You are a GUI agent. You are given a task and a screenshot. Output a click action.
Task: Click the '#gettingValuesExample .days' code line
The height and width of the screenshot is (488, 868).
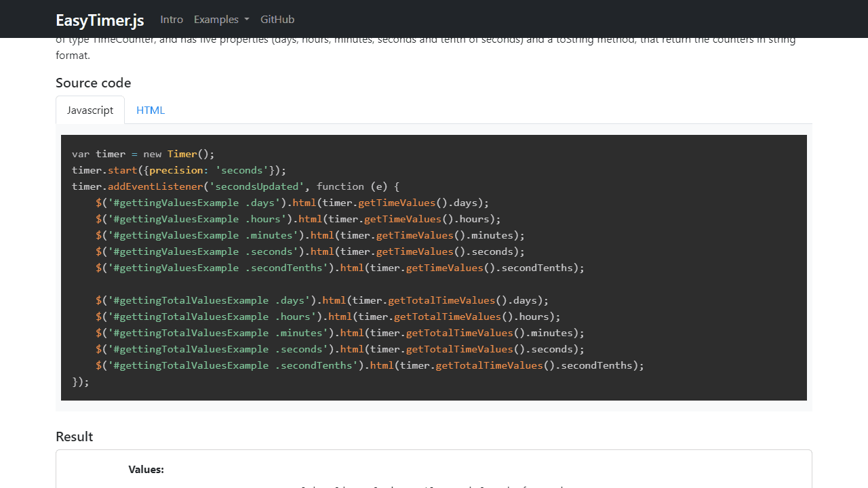(292, 203)
